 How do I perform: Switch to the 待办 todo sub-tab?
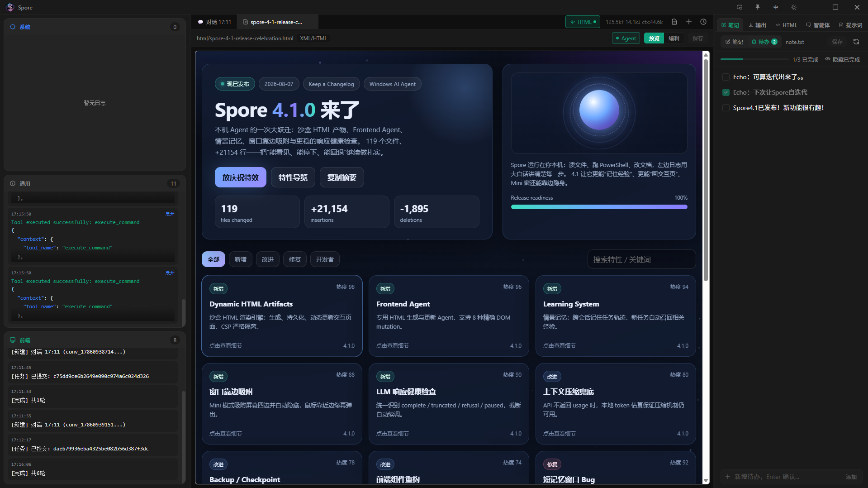pos(764,42)
